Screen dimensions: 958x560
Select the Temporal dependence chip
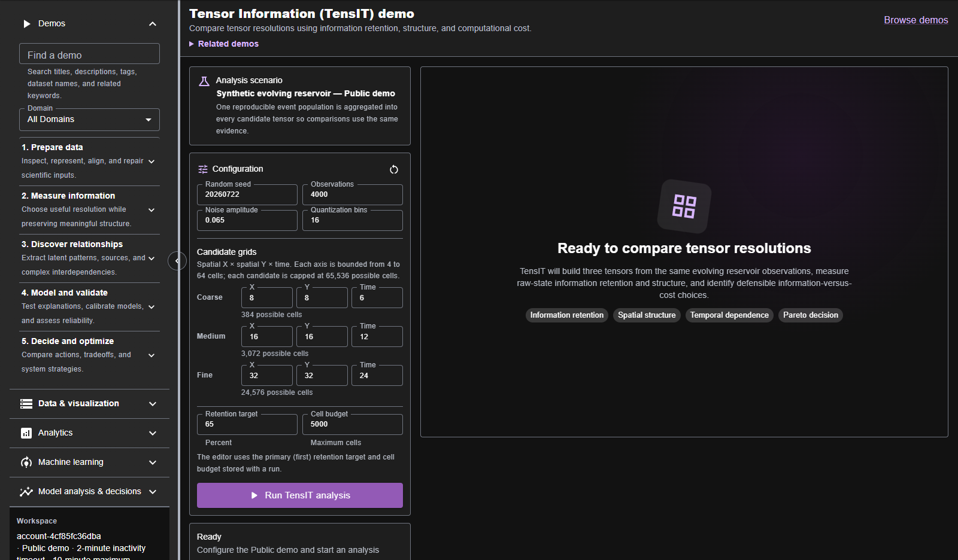[729, 315]
